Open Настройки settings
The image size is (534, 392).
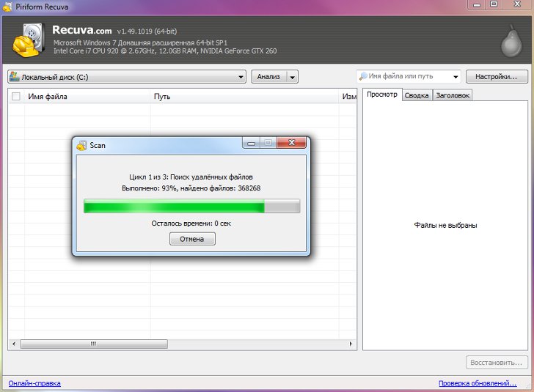point(497,76)
